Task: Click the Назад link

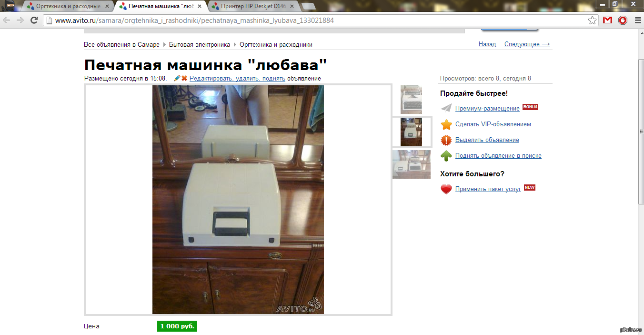Action: (x=487, y=44)
